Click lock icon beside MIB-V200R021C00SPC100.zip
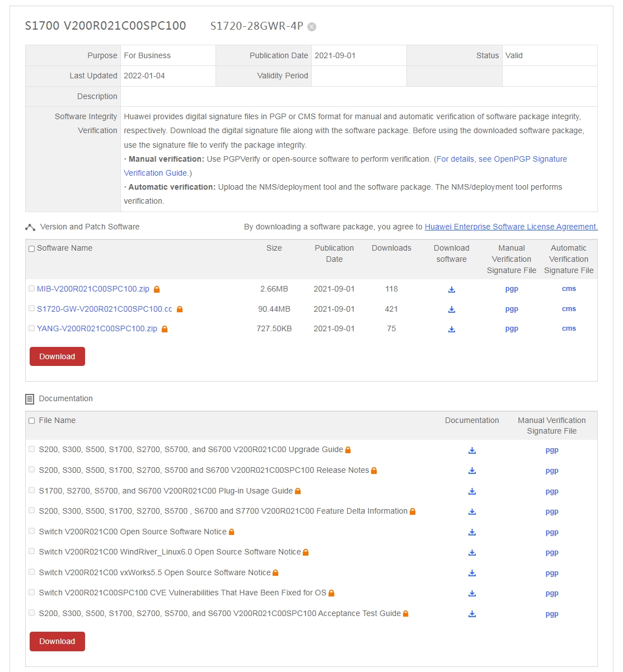Viewport: 623px width, 672px height. click(x=157, y=289)
